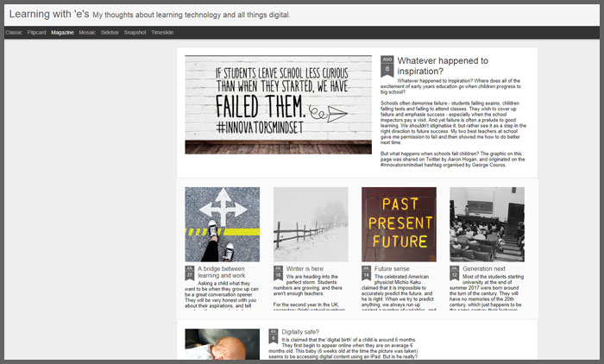Screen dimensions: 604x364
Task: Click 'Most of the students starting university' excerpt
Action: [x=487, y=292]
